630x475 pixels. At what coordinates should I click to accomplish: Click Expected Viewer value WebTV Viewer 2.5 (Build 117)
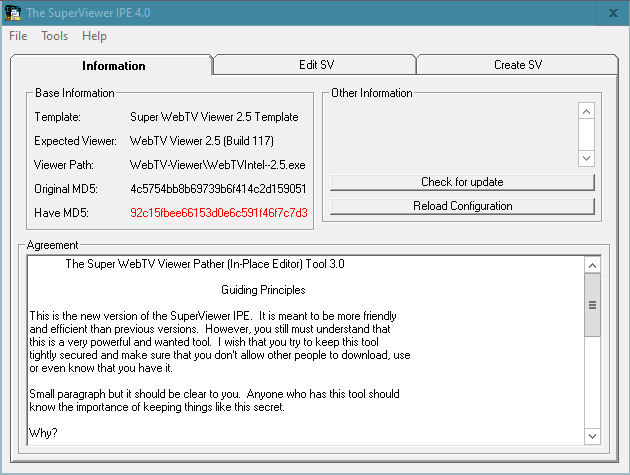202,141
